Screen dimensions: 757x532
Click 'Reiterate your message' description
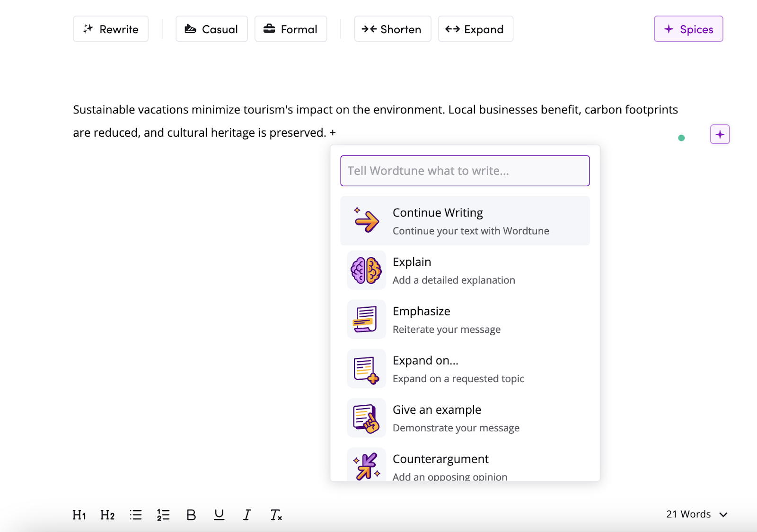[447, 330]
